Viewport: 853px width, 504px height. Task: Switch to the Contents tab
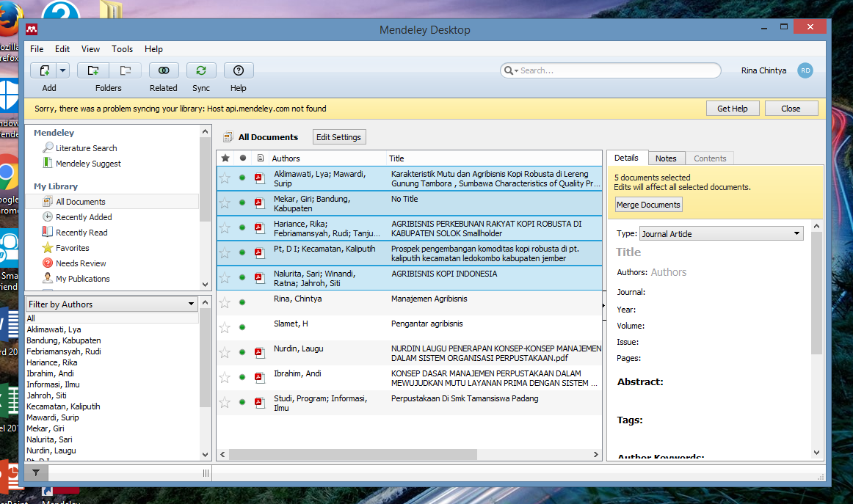click(710, 158)
